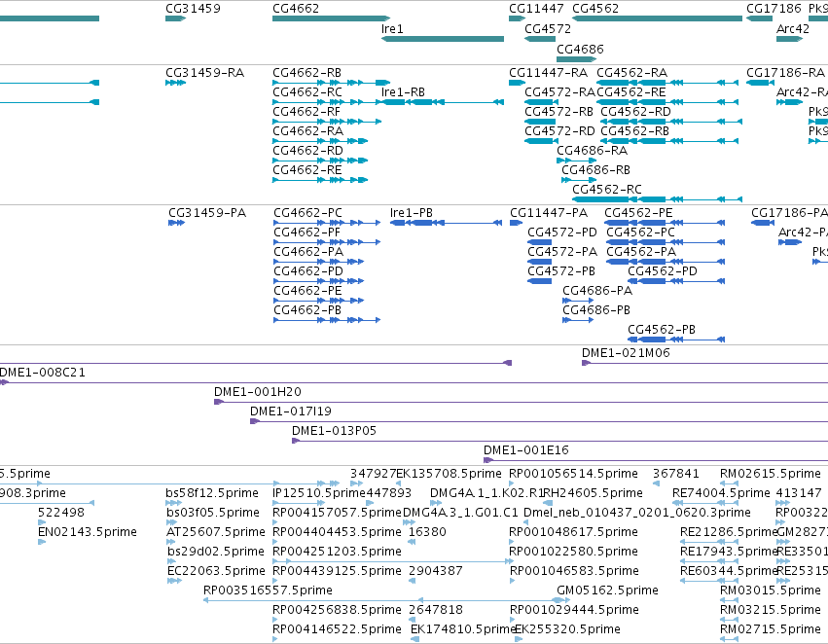
Task: Select BAC clone DME1-001E16
Action: [x=526, y=450]
